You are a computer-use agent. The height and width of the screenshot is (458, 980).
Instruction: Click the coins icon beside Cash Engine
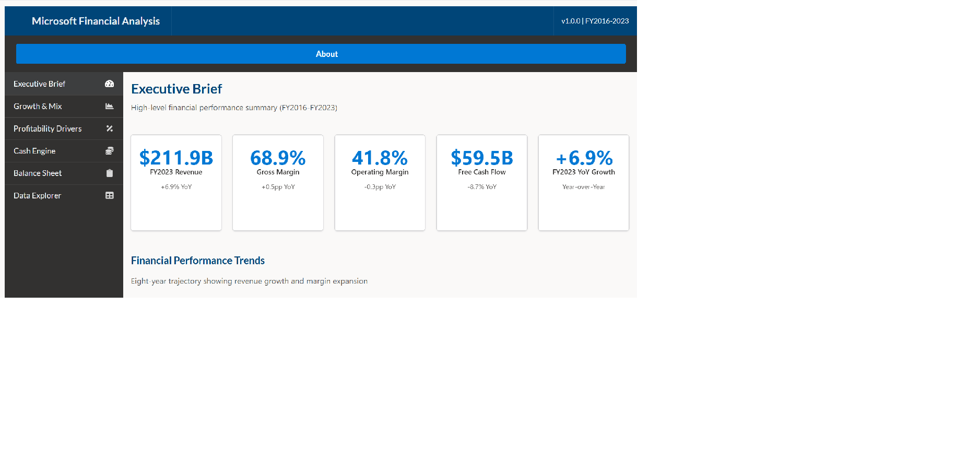(109, 151)
